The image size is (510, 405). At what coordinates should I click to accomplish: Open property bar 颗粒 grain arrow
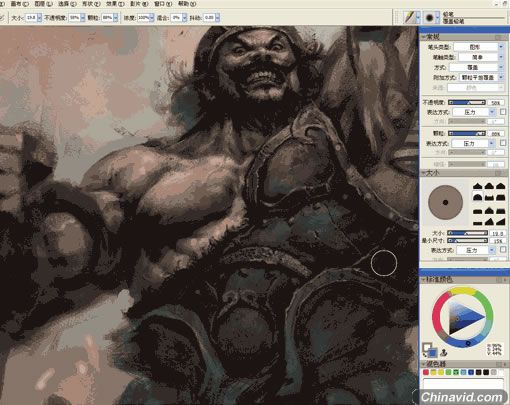coord(116,18)
